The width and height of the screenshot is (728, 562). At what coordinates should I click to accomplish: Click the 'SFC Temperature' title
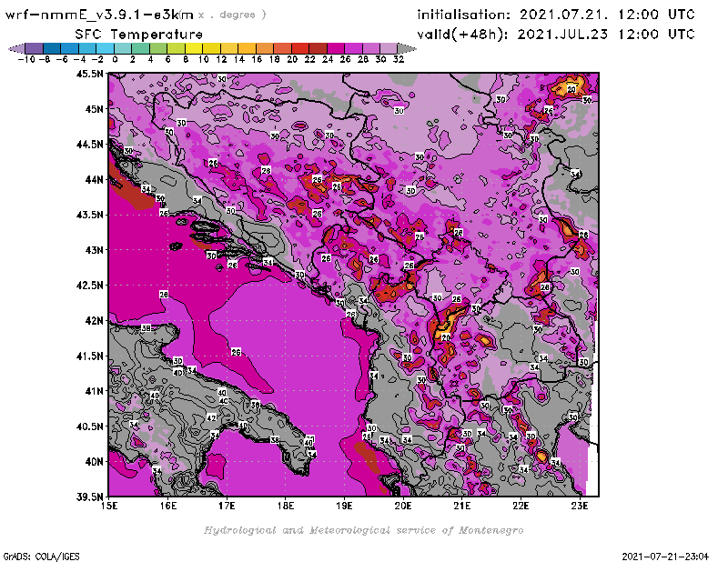[x=139, y=35]
